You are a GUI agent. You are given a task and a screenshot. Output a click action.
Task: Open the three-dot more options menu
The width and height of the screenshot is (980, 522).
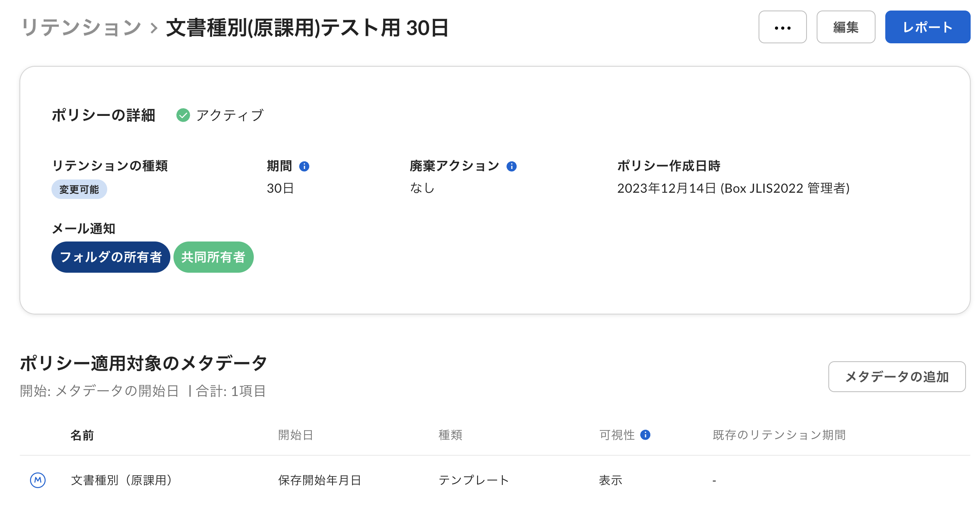782,27
